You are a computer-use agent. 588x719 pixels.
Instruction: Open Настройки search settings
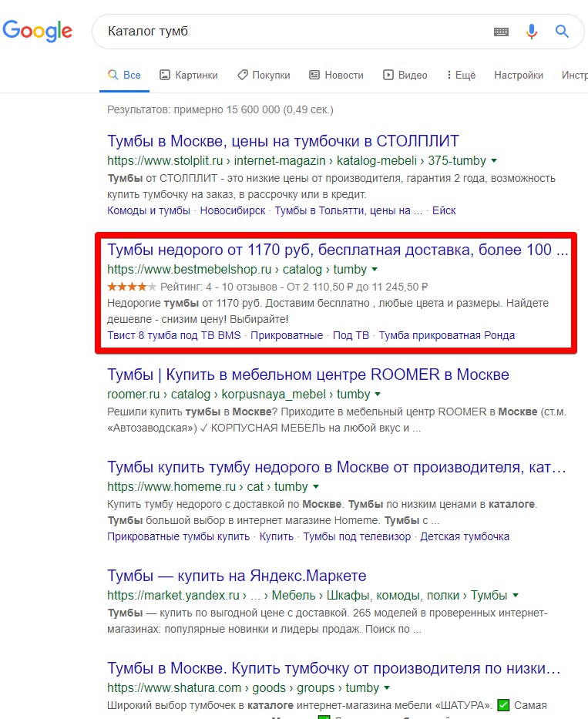pos(519,75)
